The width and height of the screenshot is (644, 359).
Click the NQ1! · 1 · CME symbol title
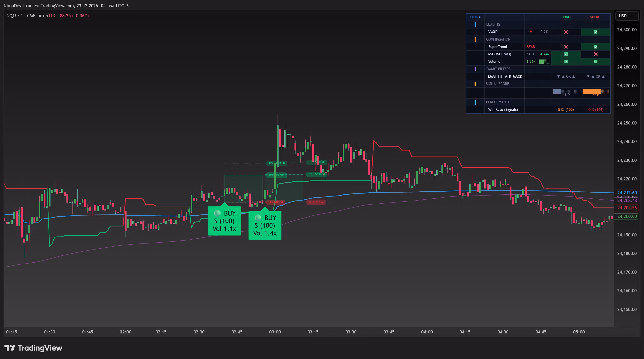coord(21,16)
